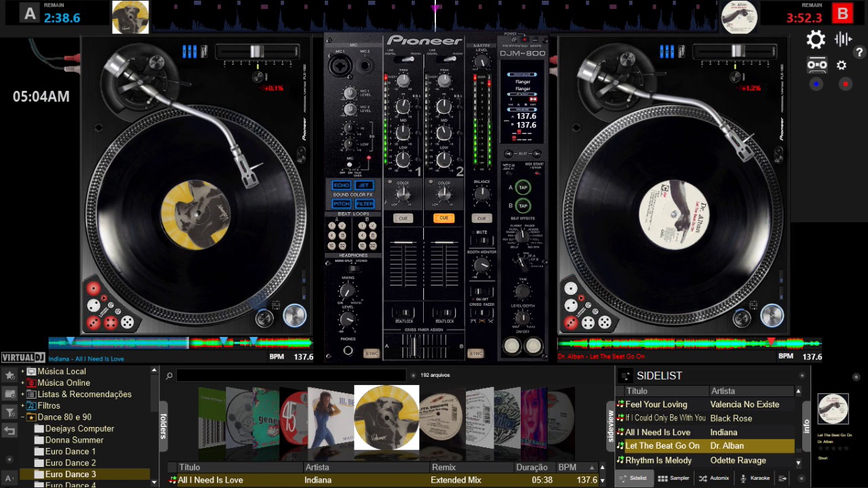Switch to the Automix tab
Image resolution: width=868 pixels, height=488 pixels.
tap(713, 478)
